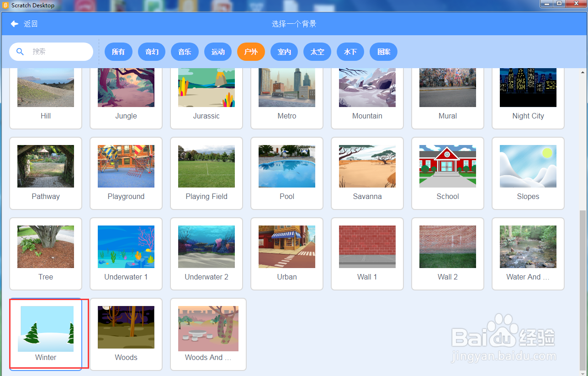
Task: Choose the School backdrop
Action: [x=448, y=173]
